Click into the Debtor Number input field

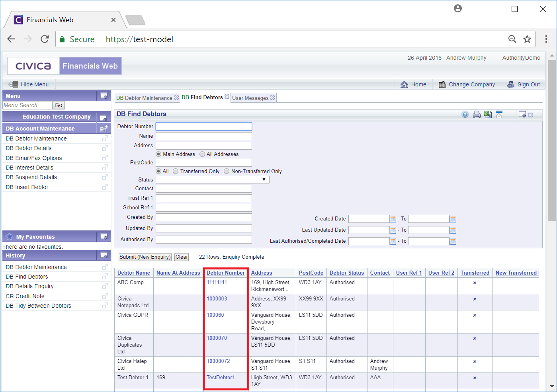pyautogui.click(x=204, y=127)
